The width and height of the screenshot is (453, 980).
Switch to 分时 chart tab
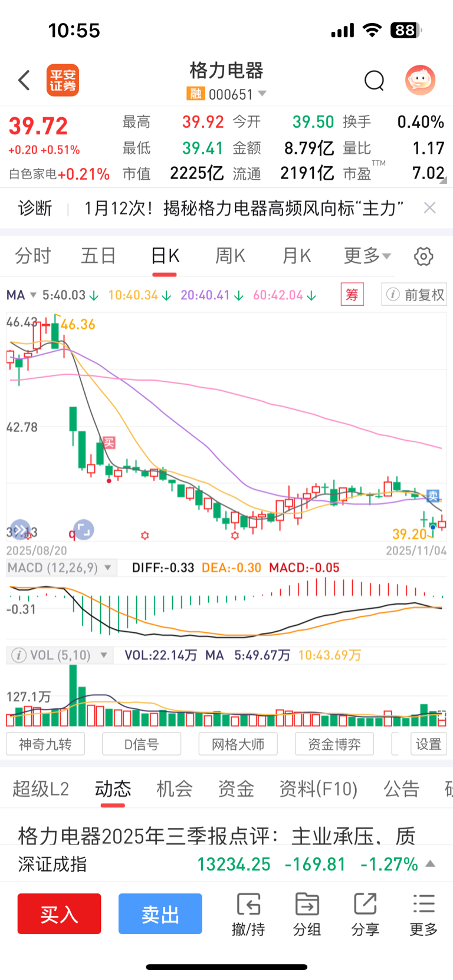pos(33,256)
